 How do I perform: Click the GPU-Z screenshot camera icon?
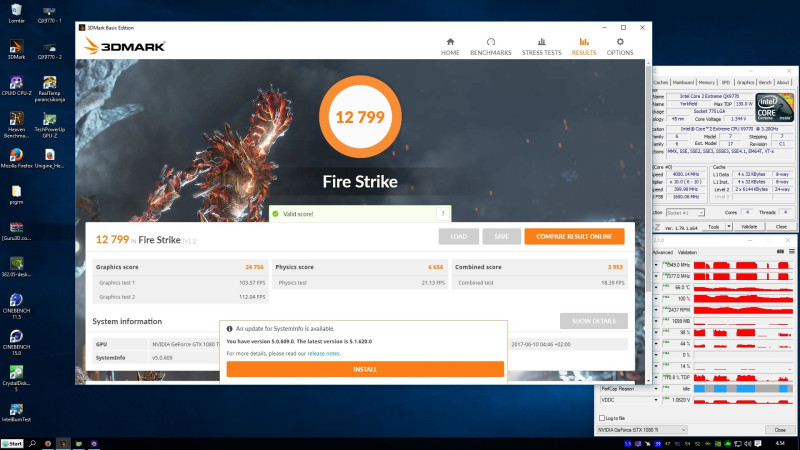tap(780, 252)
